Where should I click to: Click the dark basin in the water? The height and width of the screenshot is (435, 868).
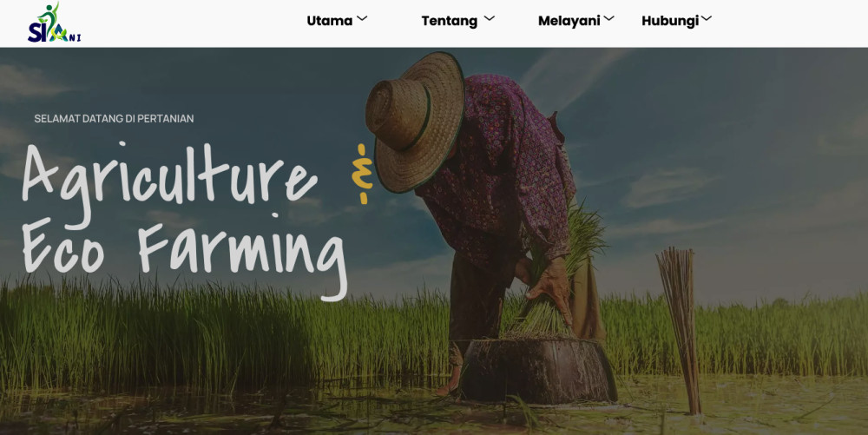pos(537,370)
